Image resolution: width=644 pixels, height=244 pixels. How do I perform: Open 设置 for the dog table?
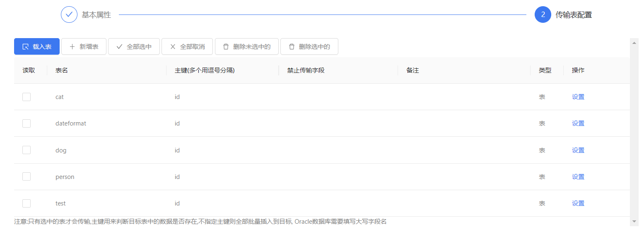578,150
